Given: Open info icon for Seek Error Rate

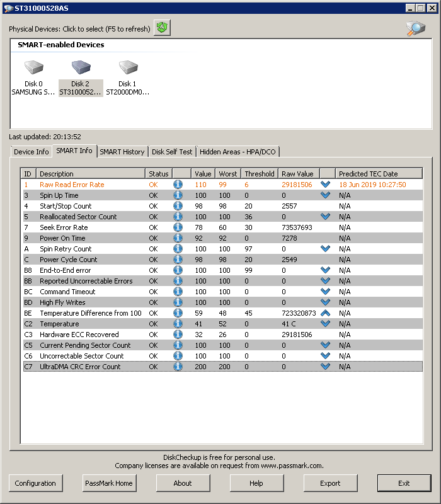Looking at the screenshot, I should coord(178,227).
